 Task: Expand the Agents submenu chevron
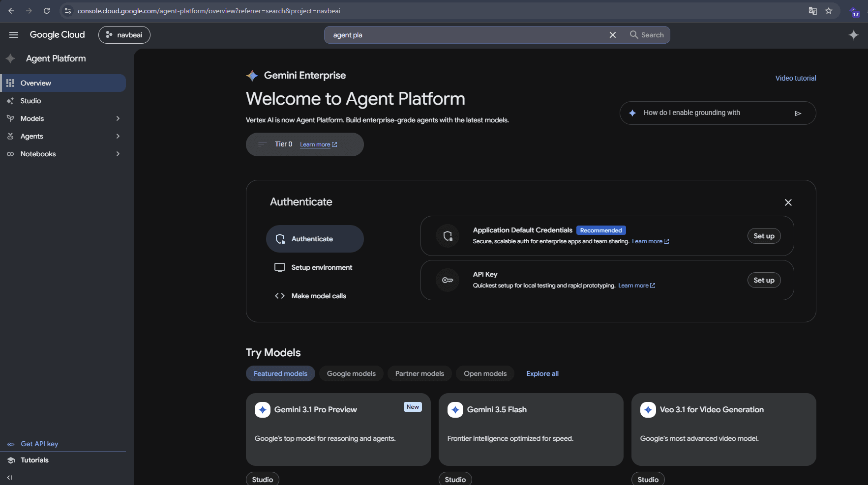click(x=118, y=136)
